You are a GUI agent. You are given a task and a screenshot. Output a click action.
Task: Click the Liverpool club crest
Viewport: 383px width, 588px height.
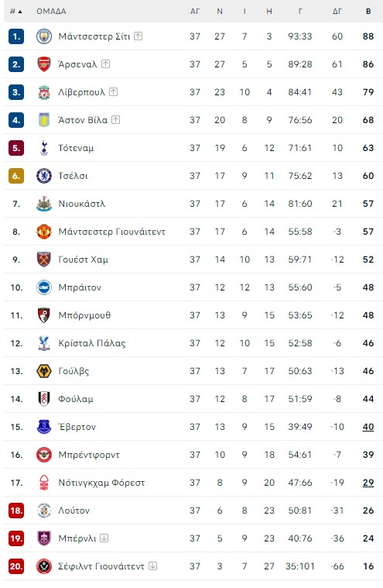point(44,92)
